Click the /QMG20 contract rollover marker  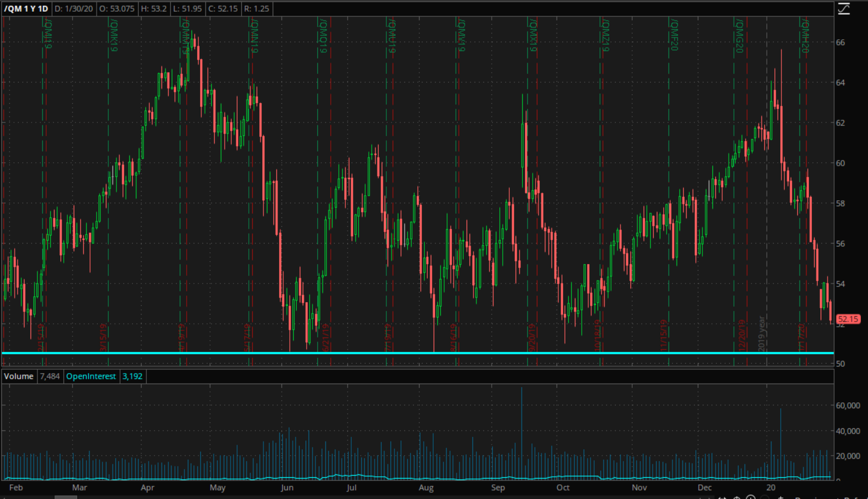click(739, 36)
